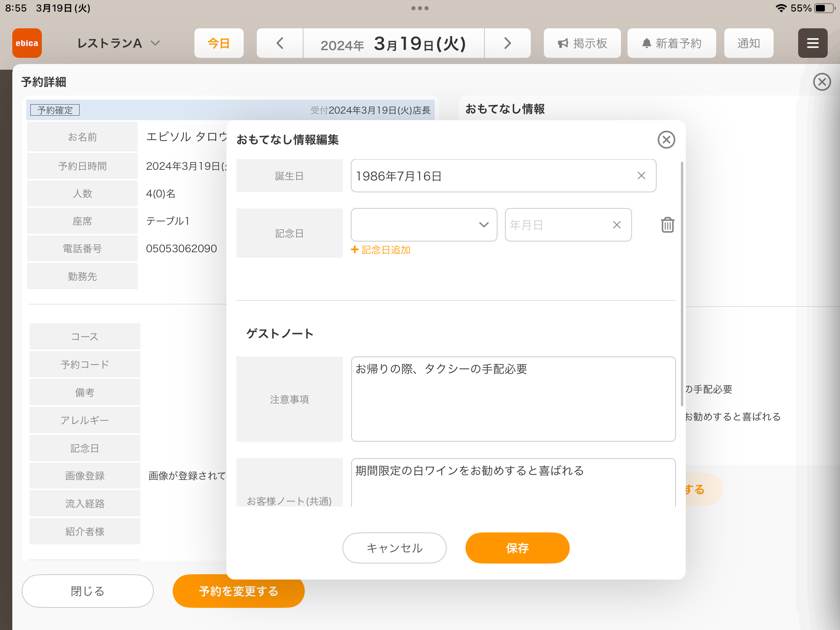This screenshot has width=840, height=630.
Task: Close the おもてなし情報編集 dialog
Action: (x=666, y=139)
